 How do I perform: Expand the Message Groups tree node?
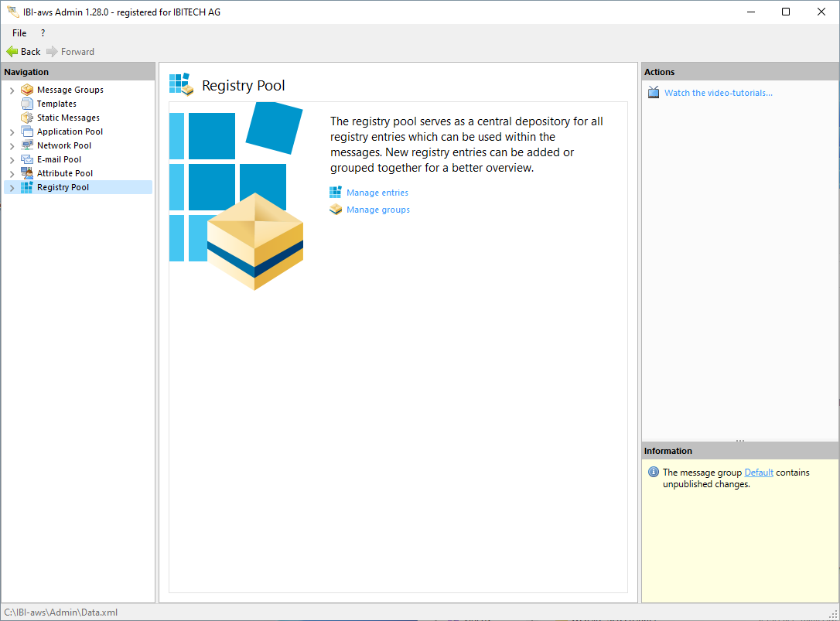click(x=12, y=90)
